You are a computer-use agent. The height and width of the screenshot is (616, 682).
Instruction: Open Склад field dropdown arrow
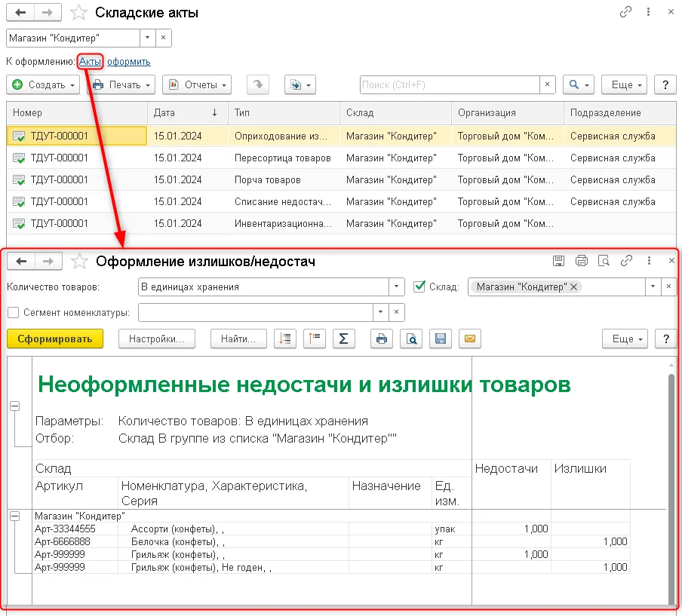[653, 287]
